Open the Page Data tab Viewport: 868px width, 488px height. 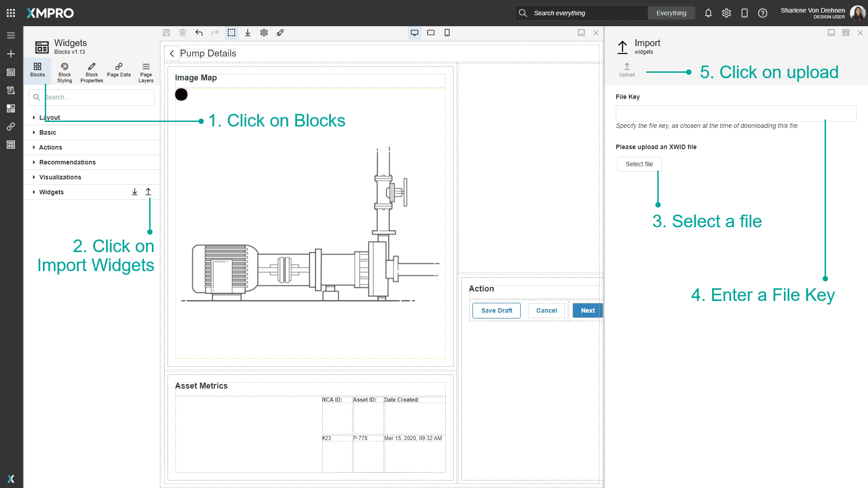click(x=119, y=70)
